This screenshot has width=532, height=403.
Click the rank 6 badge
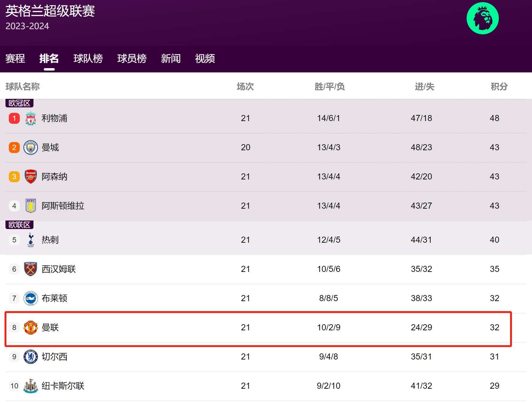coord(14,269)
